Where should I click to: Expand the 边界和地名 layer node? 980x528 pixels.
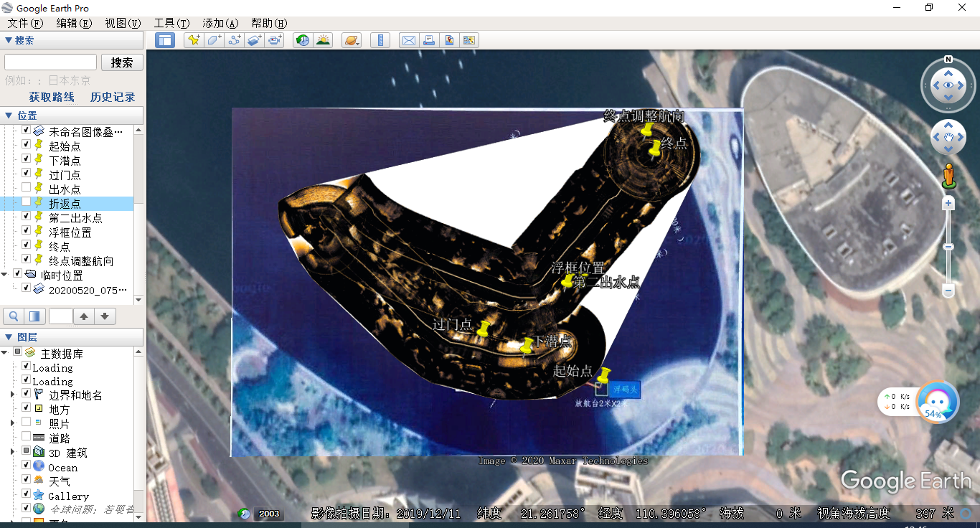pyautogui.click(x=12, y=395)
